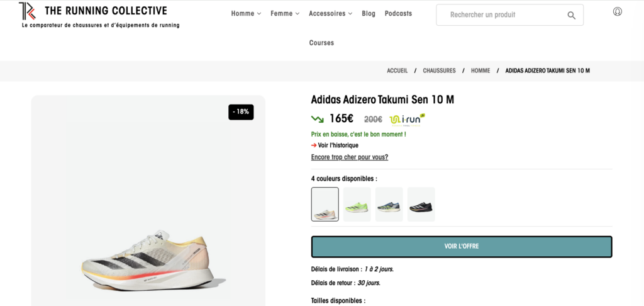This screenshot has height=306, width=644.
Task: Expand the Homme dropdown menu
Action: pos(246,13)
